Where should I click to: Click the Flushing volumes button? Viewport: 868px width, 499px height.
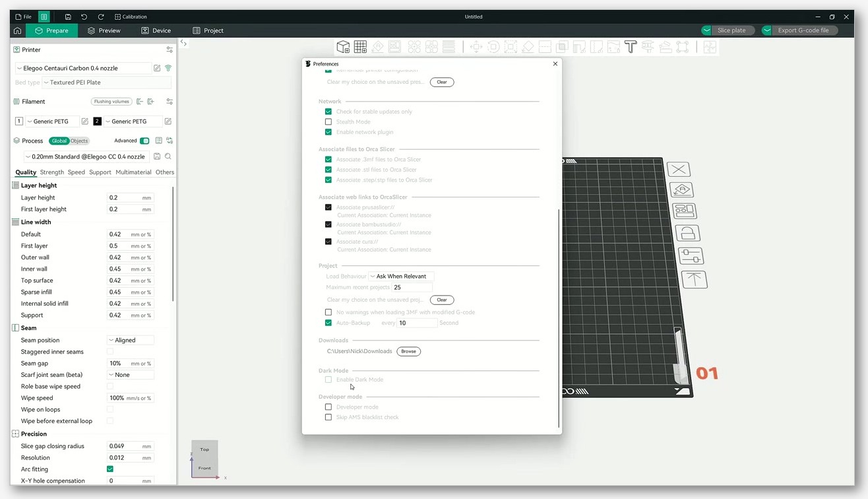pyautogui.click(x=111, y=102)
